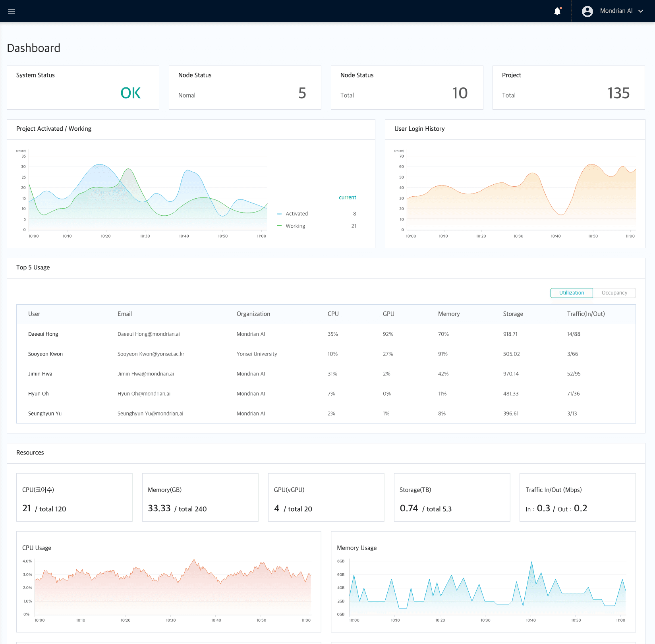Screen dimensions: 655x644
Task: Sort table by Email column header
Action: tap(125, 314)
